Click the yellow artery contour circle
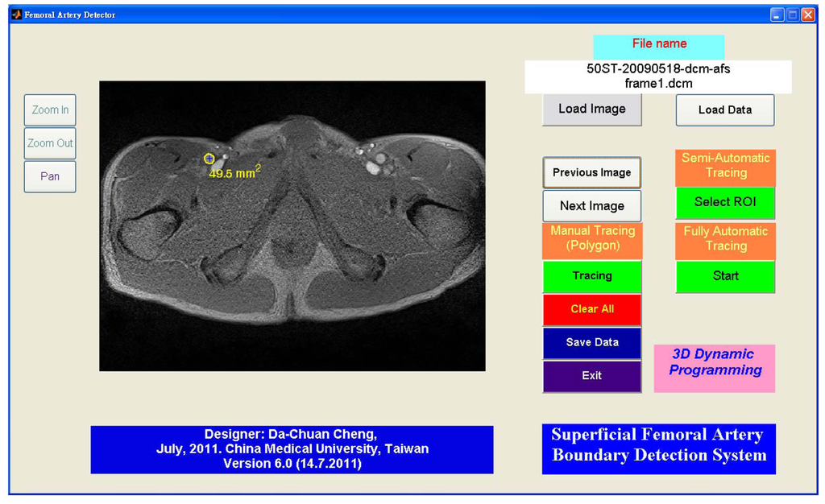This screenshot has width=825, height=504. [209, 159]
